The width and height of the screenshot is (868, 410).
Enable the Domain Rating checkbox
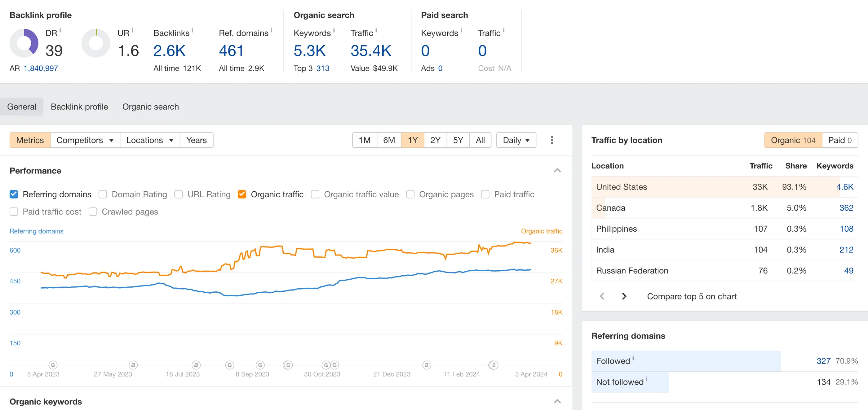pos(103,194)
